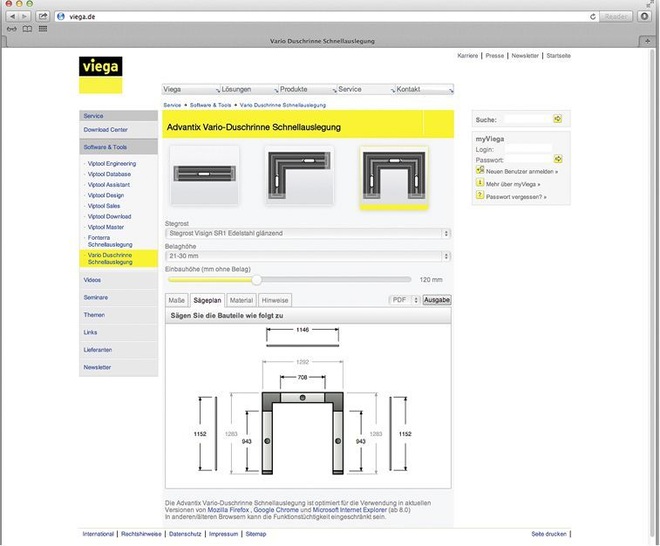Open Top Sites grid icon
The height and width of the screenshot is (546, 660).
point(43,30)
